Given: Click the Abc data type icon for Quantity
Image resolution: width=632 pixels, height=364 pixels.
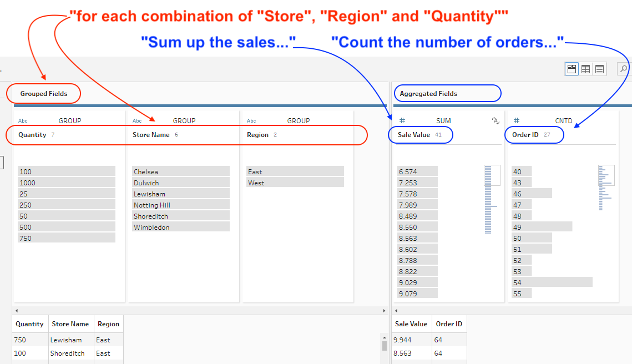Looking at the screenshot, I should (x=23, y=121).
